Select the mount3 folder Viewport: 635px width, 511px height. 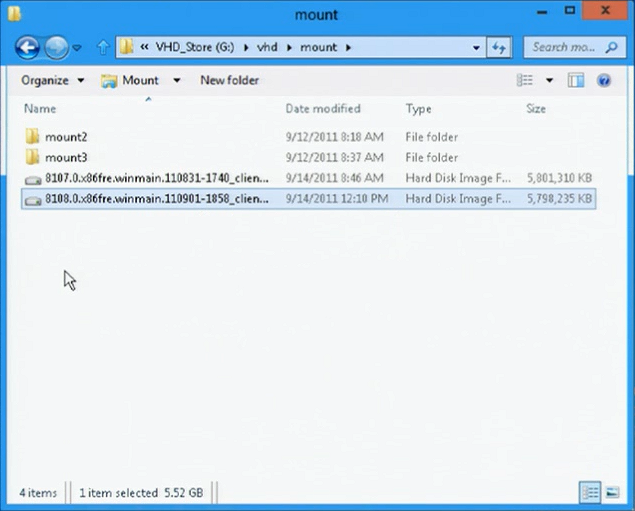[66, 158]
